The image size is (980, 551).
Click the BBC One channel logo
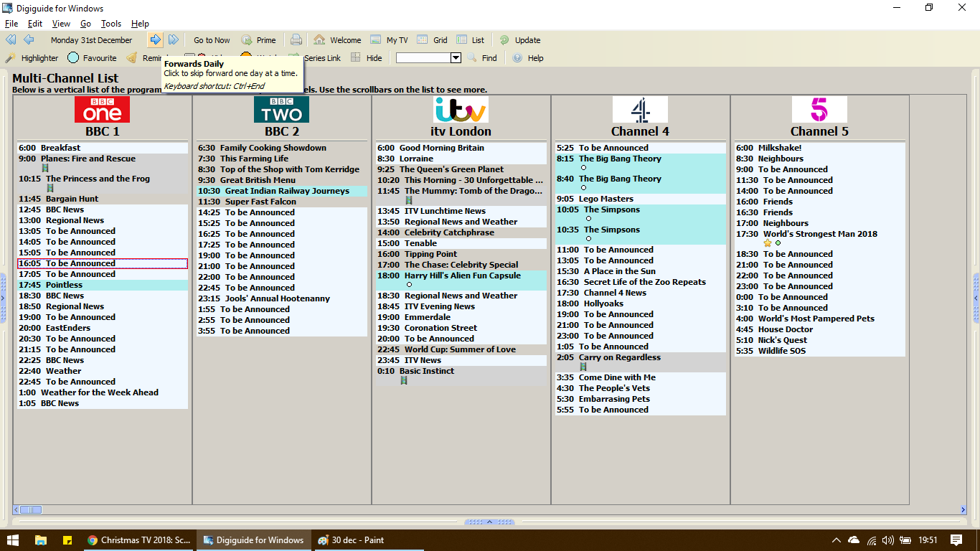coord(103,110)
